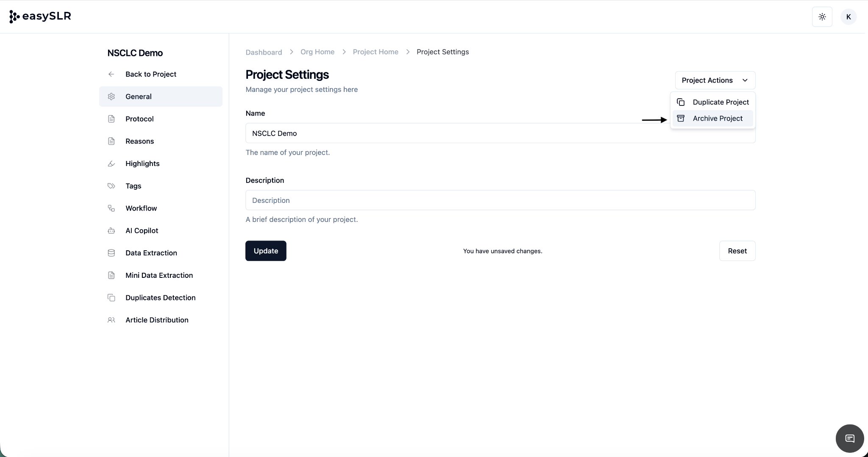
Task: Open the chat support bubble icon
Action: point(849,438)
